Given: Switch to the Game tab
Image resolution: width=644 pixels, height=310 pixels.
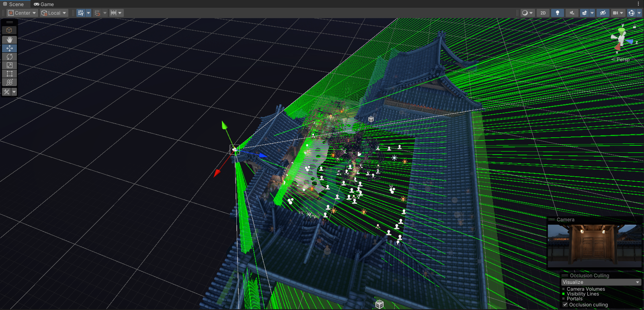Looking at the screenshot, I should [x=44, y=4].
